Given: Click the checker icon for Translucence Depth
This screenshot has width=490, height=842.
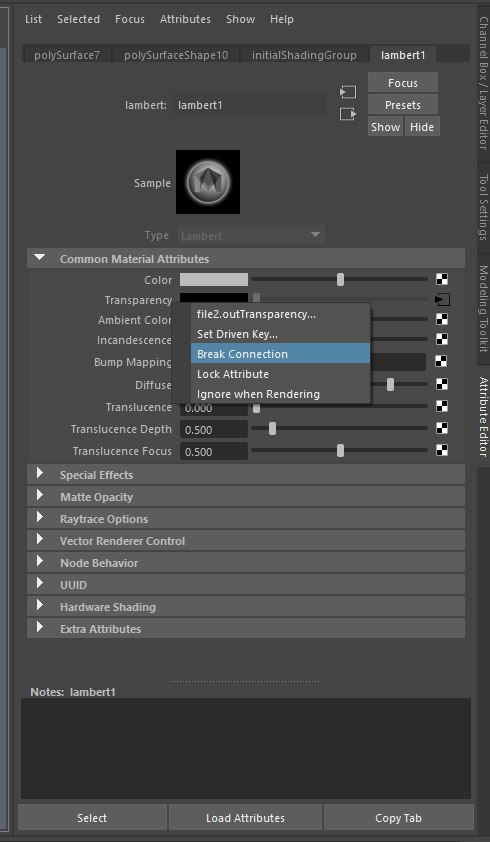Looking at the screenshot, I should coord(442,428).
